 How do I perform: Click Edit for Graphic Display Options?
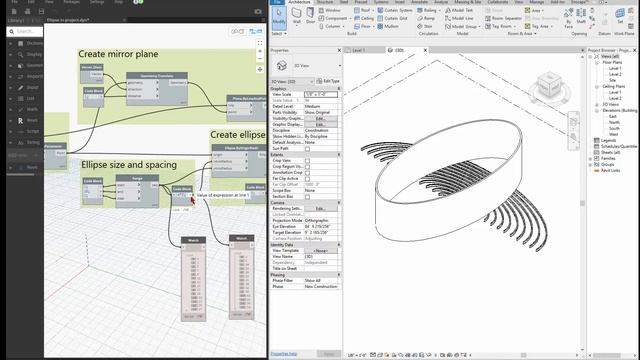pos(321,124)
